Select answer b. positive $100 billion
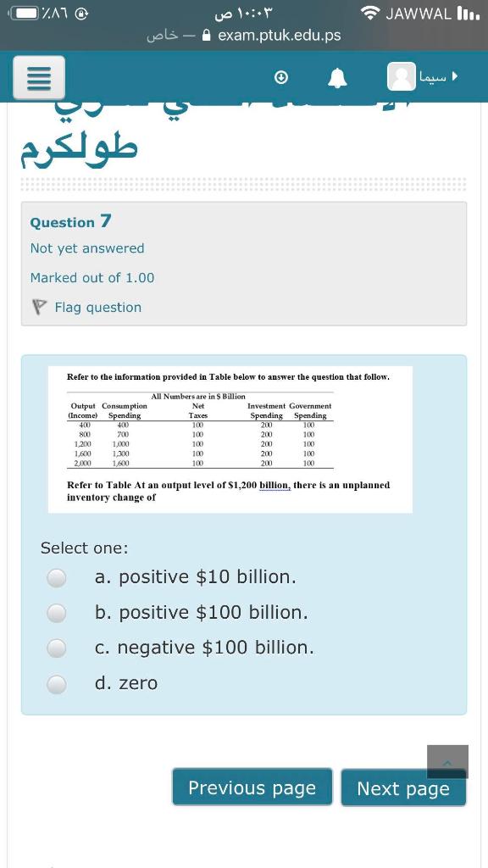The width and height of the screenshot is (488, 868). point(56,613)
